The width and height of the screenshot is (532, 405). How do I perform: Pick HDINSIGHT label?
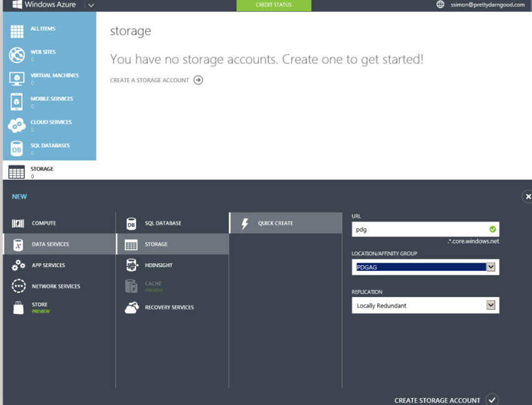coord(159,265)
